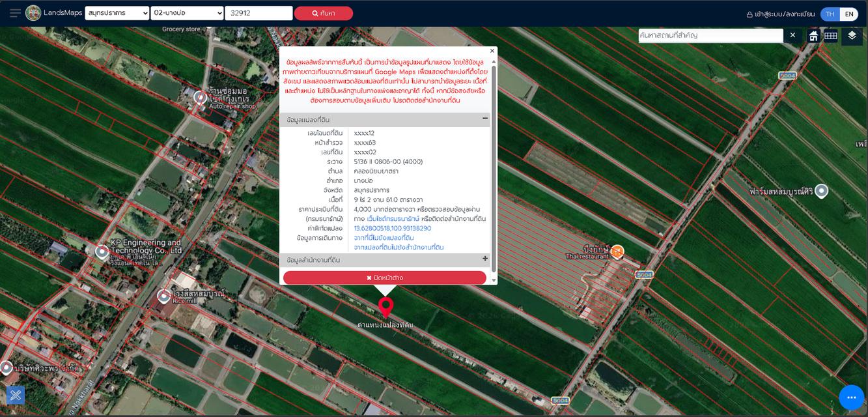Viewport: 868px width, 417px height.
Task: Collapse the ข้อมูลแปลงที่ดิน section
Action: point(484,119)
